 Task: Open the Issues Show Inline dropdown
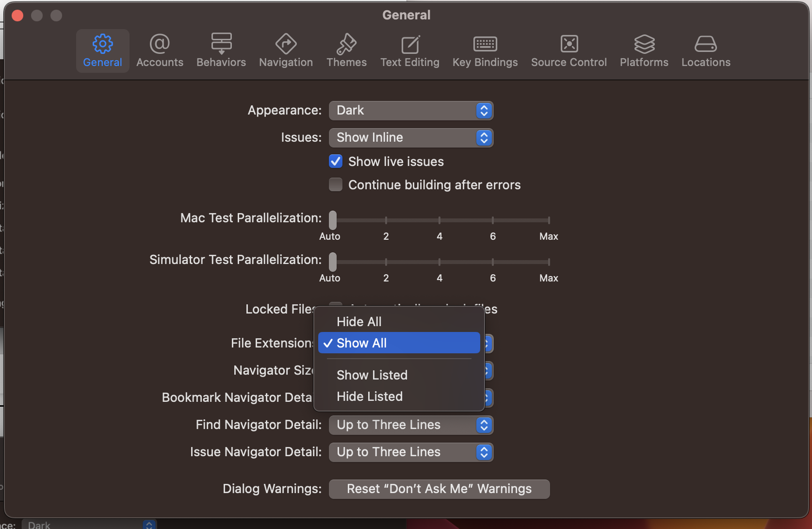point(411,138)
